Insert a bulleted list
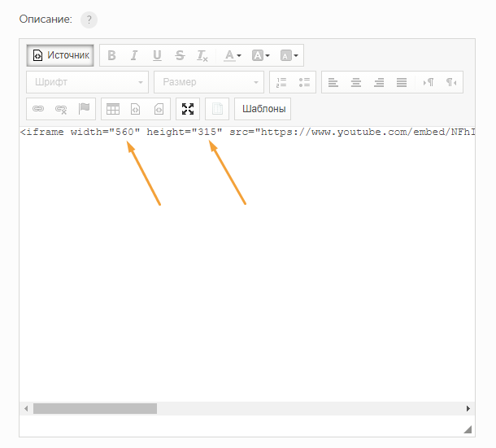This screenshot has width=496, height=448. 305,82
